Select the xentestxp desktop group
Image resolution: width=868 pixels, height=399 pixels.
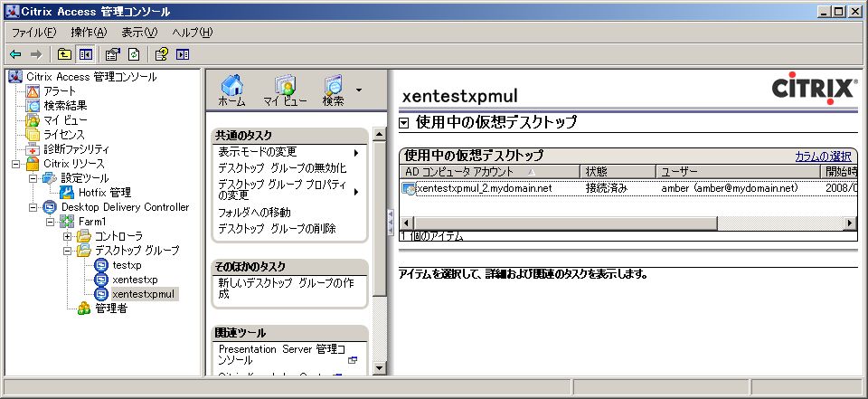coord(135,280)
